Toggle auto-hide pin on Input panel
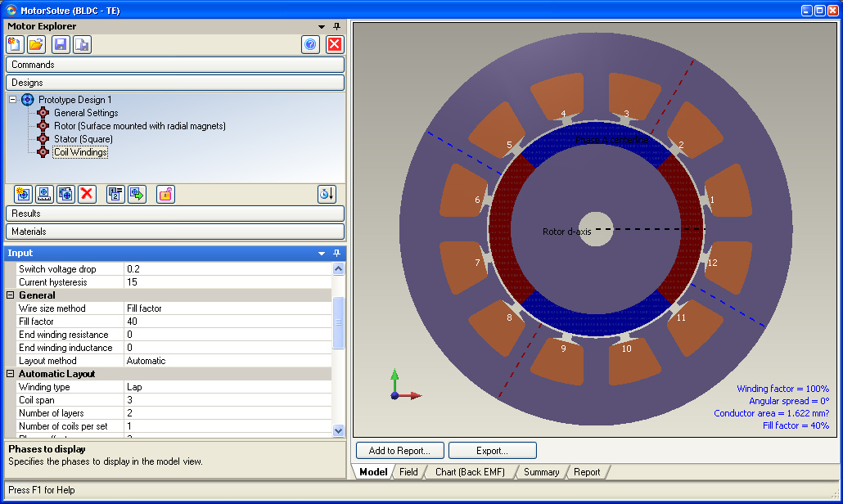Screen dimensions: 843x504 (336, 254)
